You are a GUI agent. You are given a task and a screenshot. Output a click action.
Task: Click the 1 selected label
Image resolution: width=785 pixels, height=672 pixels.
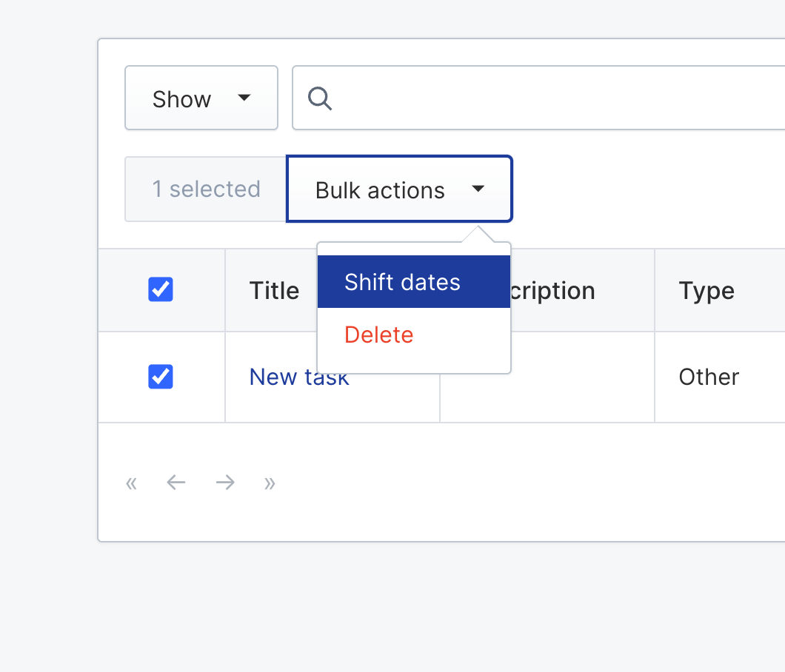(x=207, y=189)
